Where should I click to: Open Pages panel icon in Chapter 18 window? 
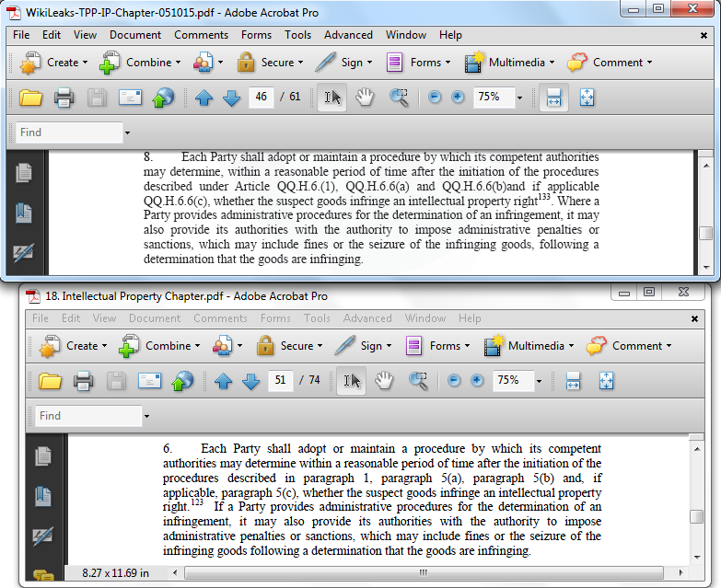coord(42,456)
